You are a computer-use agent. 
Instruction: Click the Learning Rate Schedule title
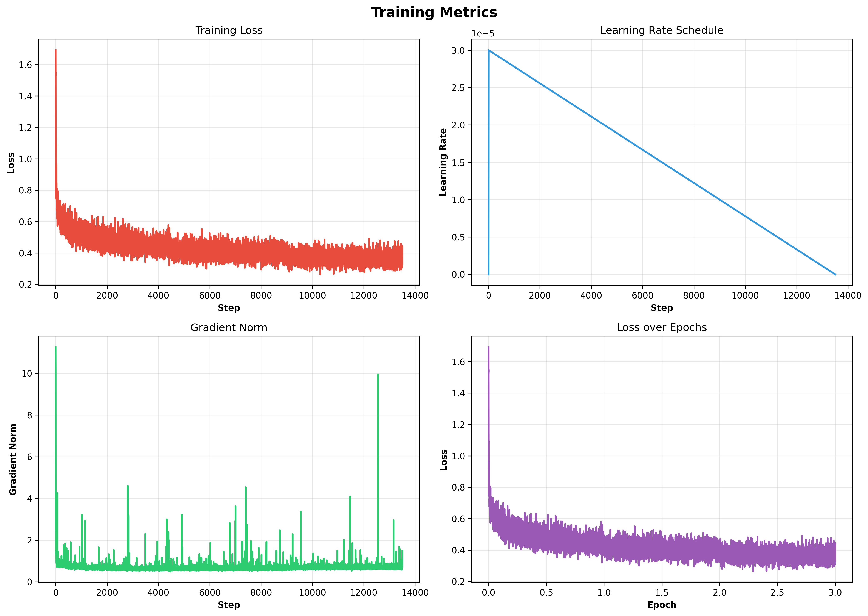(662, 30)
